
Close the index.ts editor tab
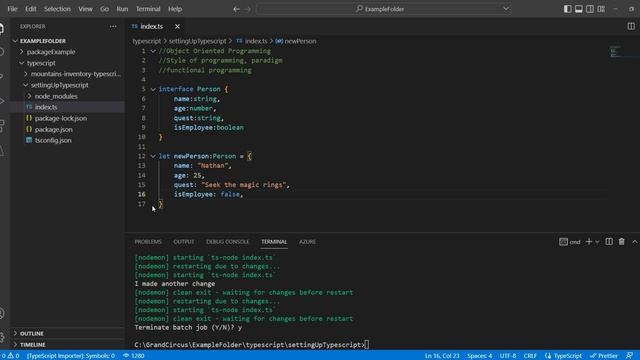pos(177,27)
